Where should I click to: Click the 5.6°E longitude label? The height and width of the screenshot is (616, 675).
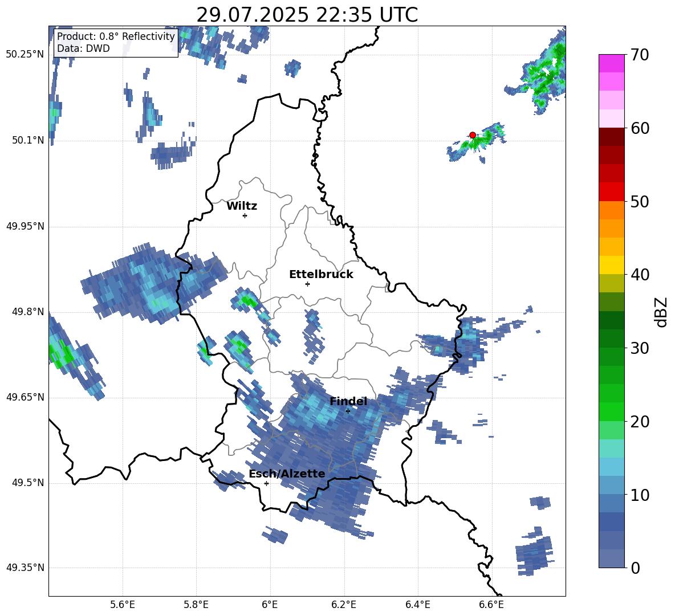pos(123,605)
